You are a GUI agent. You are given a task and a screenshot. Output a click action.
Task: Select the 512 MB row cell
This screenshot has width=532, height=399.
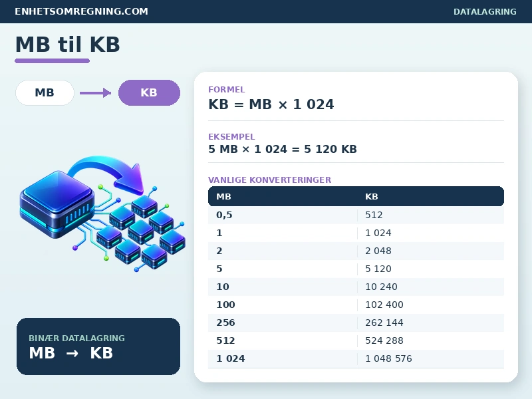point(283,341)
